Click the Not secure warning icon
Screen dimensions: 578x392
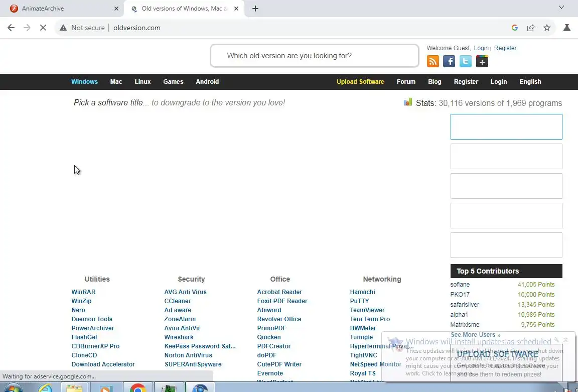point(63,28)
